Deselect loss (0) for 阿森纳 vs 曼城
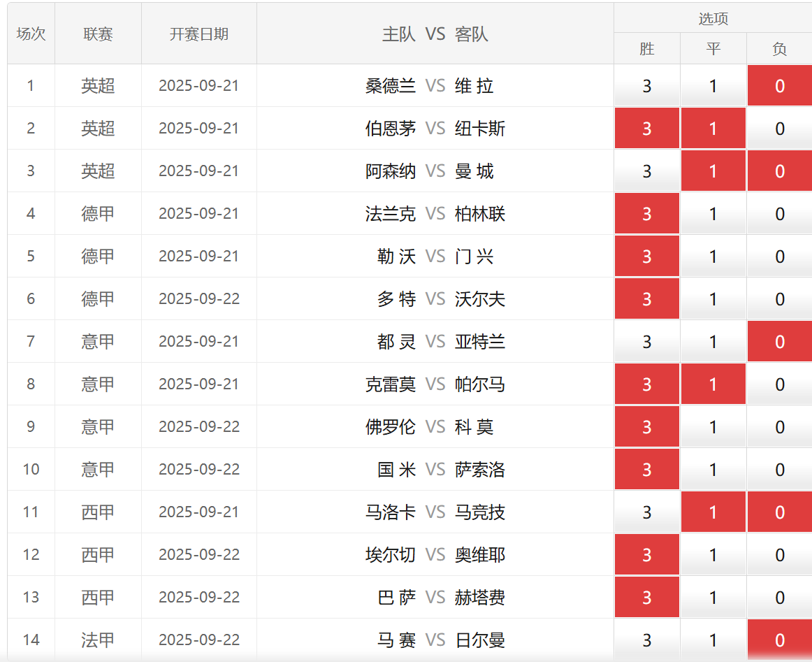The image size is (812, 664). tap(779, 171)
